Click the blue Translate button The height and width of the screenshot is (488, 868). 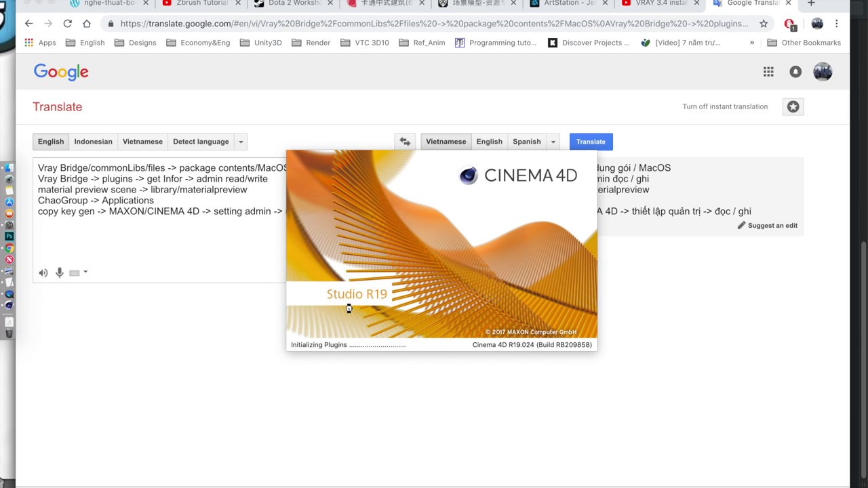coord(591,142)
